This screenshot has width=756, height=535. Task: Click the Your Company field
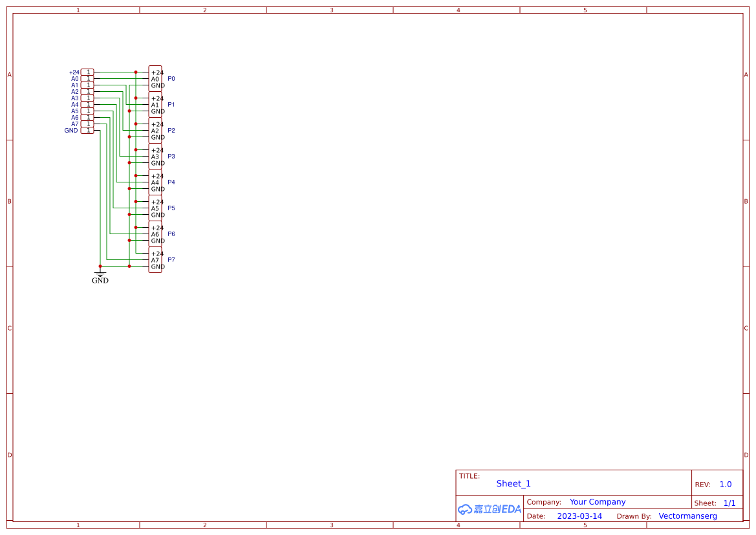(597, 501)
